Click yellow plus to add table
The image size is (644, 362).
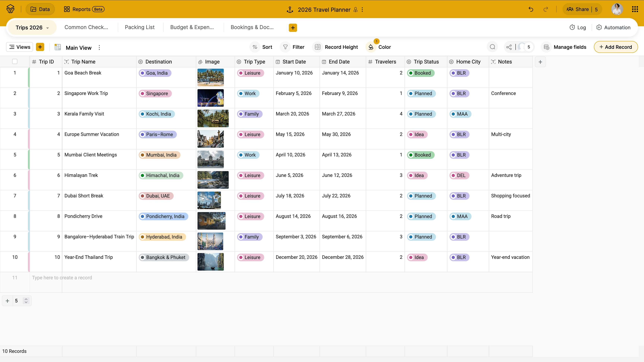click(x=293, y=28)
